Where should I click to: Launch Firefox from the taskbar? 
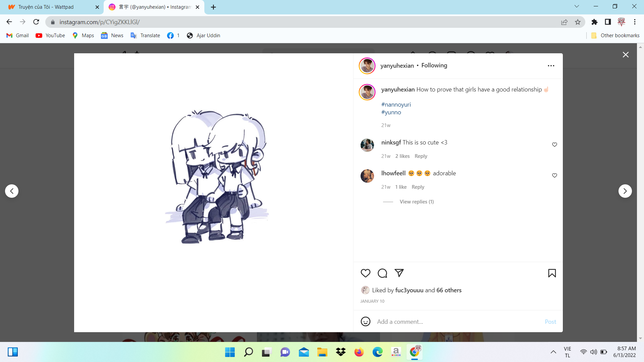tap(359, 352)
